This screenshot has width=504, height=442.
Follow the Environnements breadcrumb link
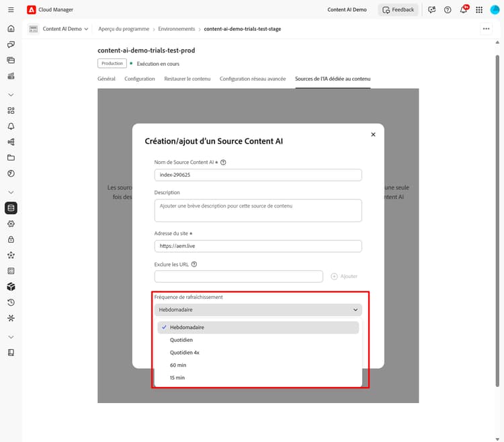point(177,29)
